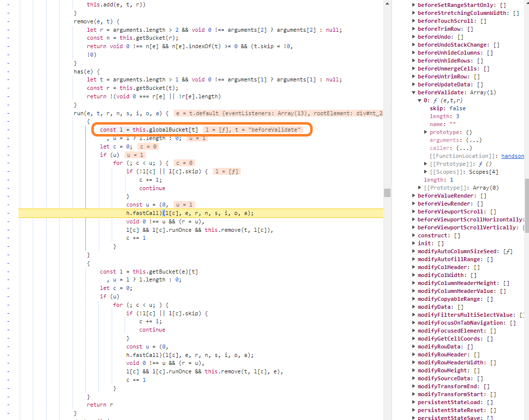This screenshot has width=529, height=420.
Task: Expand the [[Prototype]]: ƒ () property
Action: click(x=425, y=164)
